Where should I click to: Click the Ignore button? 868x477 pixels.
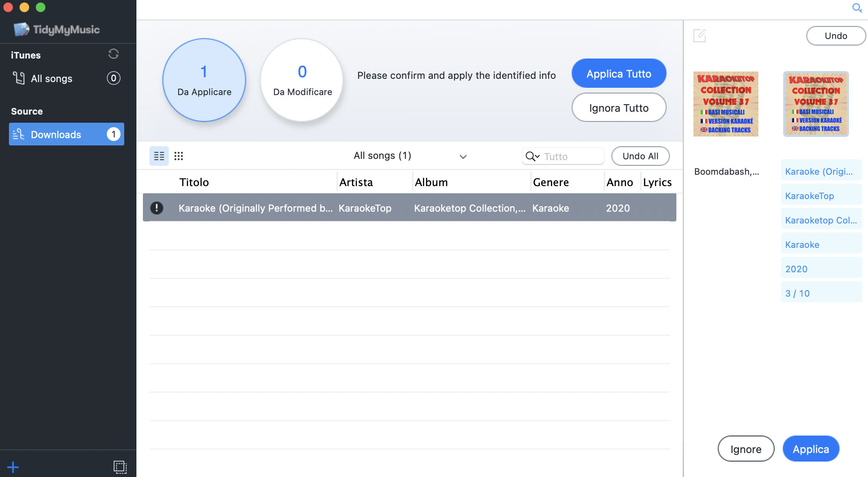coord(746,449)
